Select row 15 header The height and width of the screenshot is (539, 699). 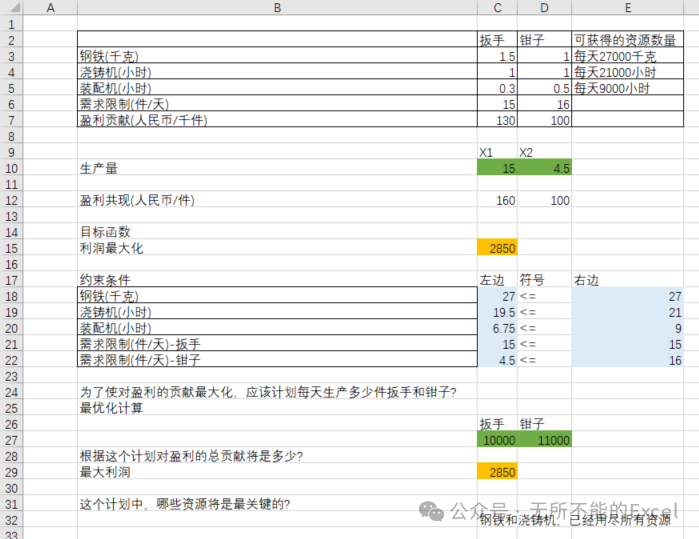tap(12, 248)
